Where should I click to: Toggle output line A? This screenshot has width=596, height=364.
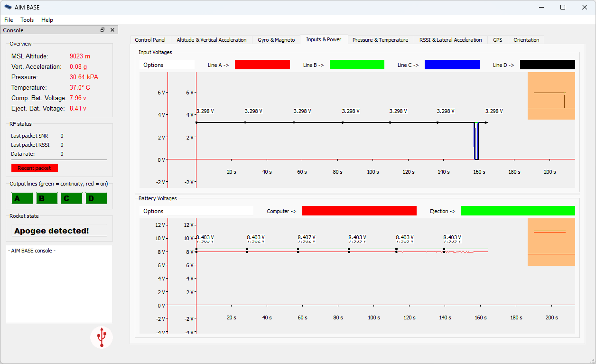coord(22,198)
